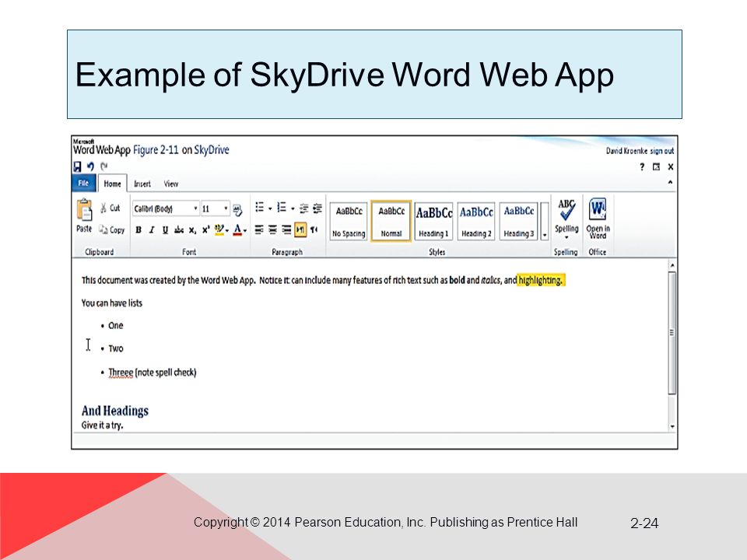The width and height of the screenshot is (747, 560).
Task: Switch to the View tab
Action: [x=171, y=184]
